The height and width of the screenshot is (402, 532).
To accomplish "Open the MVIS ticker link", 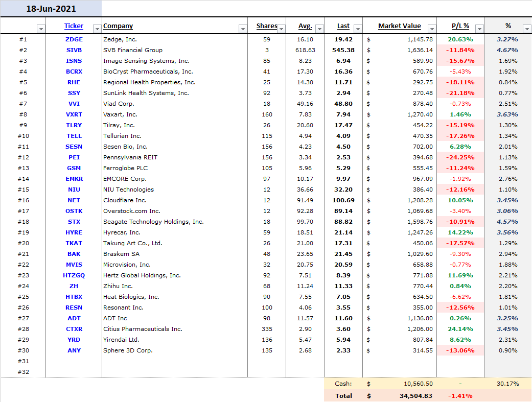I will pyautogui.click(x=74, y=265).
